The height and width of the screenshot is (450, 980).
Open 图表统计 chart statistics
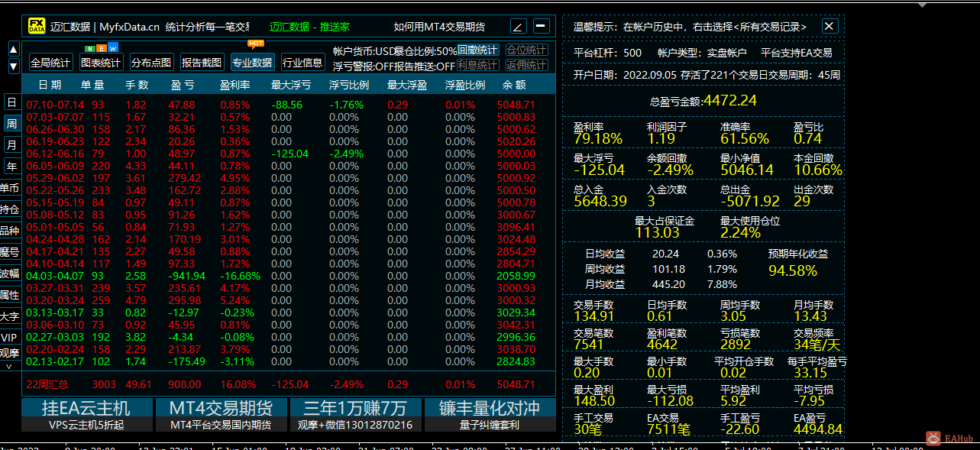click(101, 63)
